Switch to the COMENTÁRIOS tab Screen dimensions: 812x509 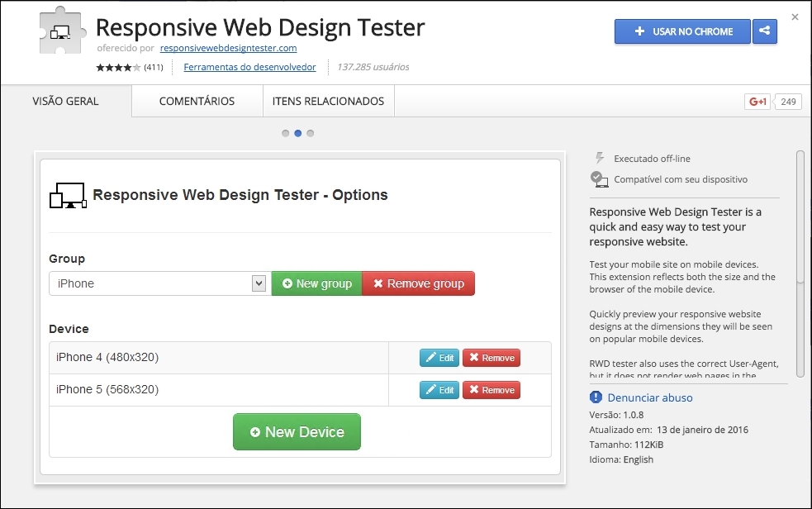[196, 100]
